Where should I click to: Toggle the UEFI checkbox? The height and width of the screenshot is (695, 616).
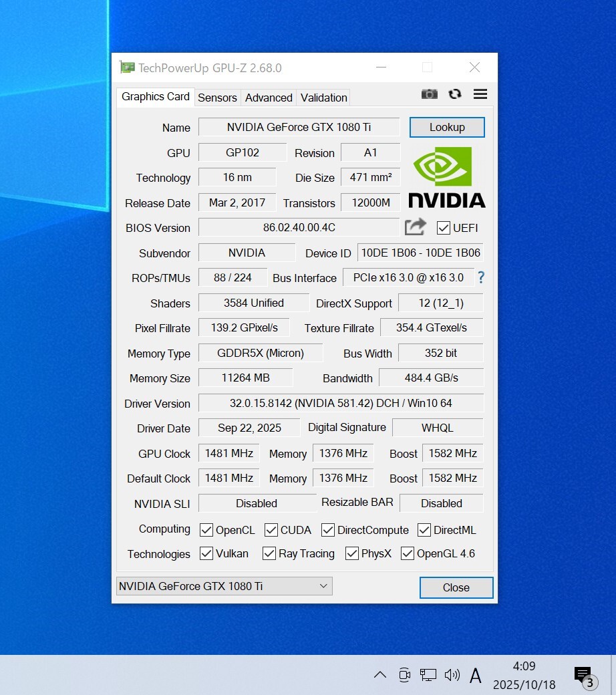click(443, 228)
